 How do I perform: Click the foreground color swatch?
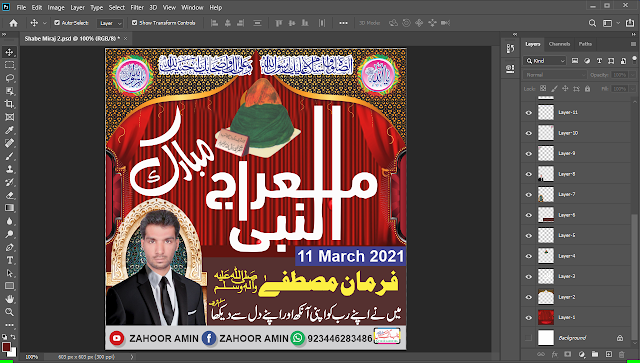pos(6,347)
